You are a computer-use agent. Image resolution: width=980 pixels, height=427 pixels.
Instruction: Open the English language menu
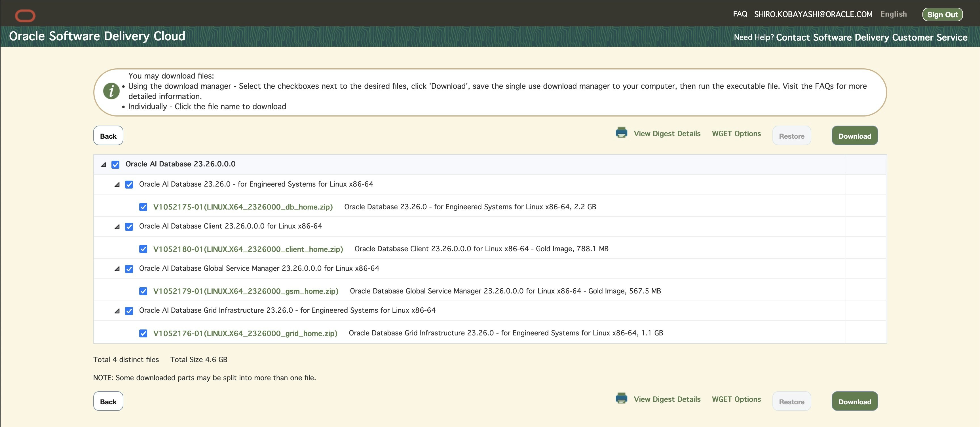[893, 14]
